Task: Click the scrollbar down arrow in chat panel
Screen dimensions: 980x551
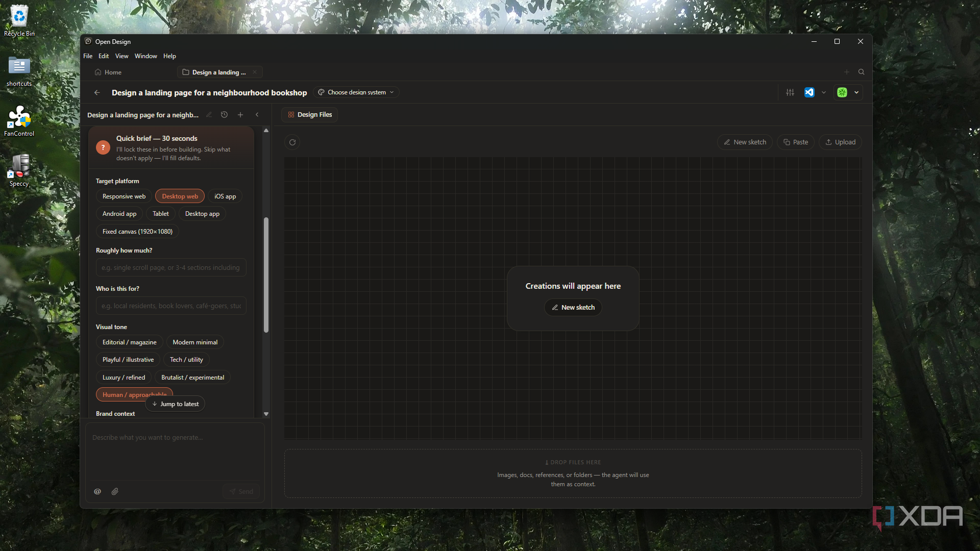Action: point(266,414)
